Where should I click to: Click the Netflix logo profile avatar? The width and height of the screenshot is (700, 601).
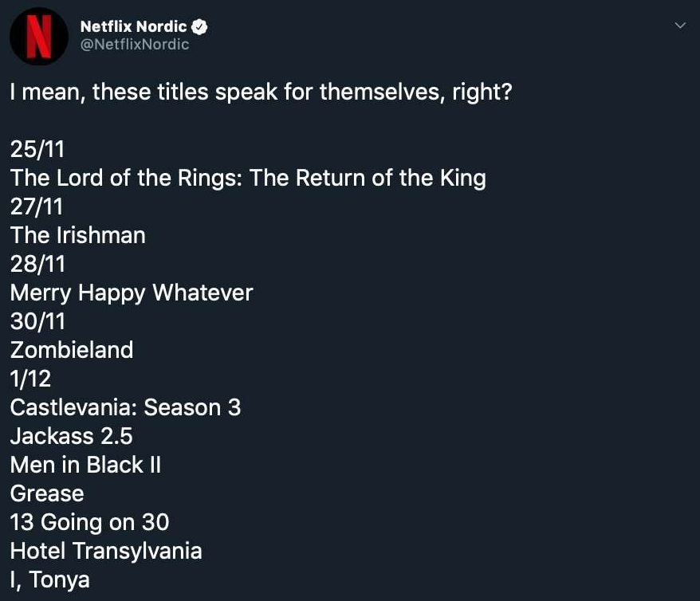click(38, 37)
